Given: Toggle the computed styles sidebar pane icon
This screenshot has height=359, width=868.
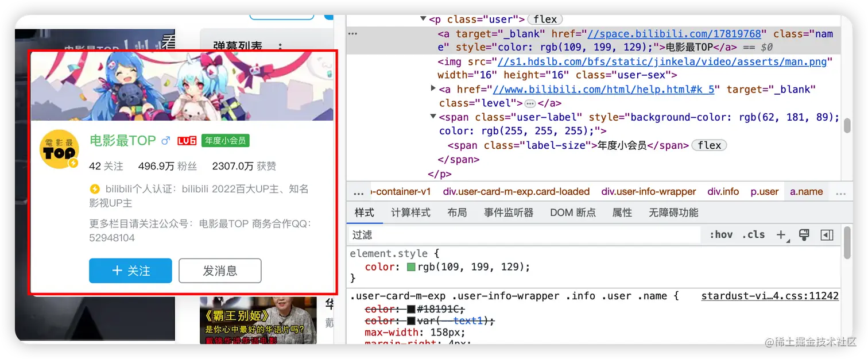Looking at the screenshot, I should click(x=827, y=234).
